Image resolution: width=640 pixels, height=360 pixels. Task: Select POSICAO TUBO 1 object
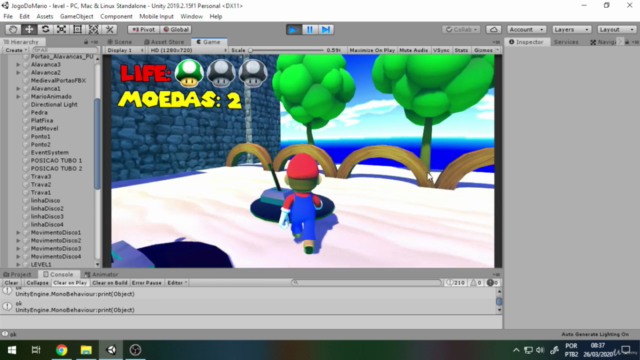tap(56, 160)
